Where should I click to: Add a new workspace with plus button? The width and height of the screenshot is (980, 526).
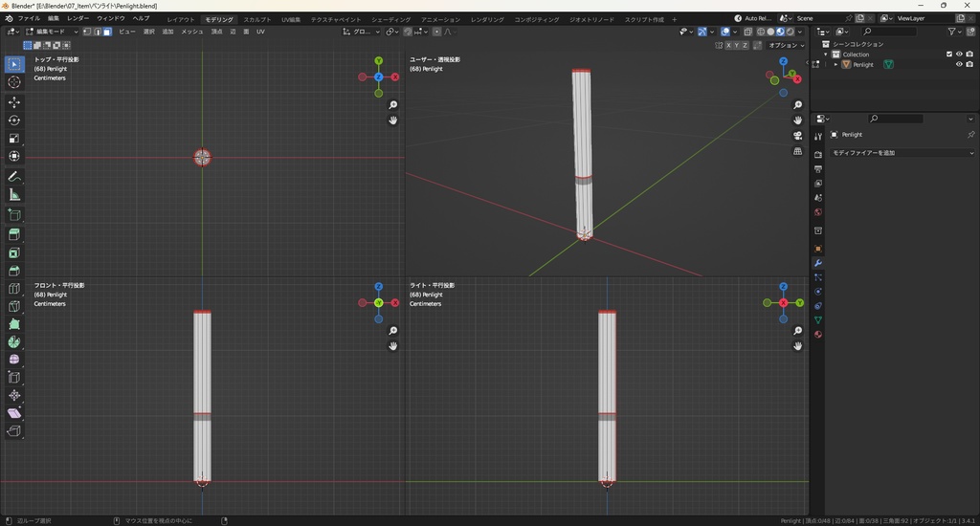click(675, 19)
